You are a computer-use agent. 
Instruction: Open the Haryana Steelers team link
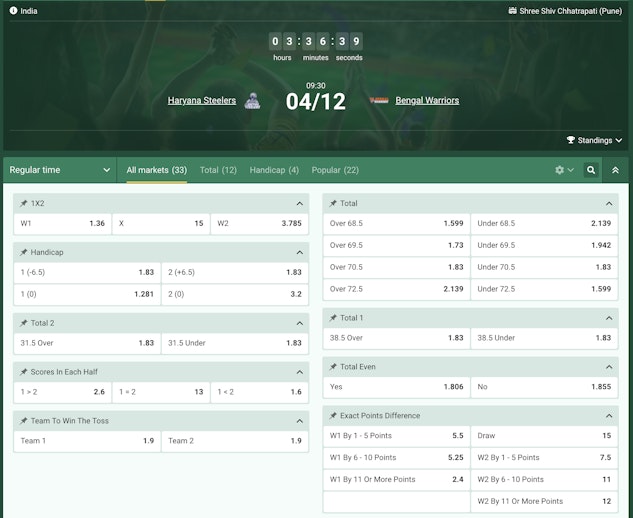pos(202,101)
